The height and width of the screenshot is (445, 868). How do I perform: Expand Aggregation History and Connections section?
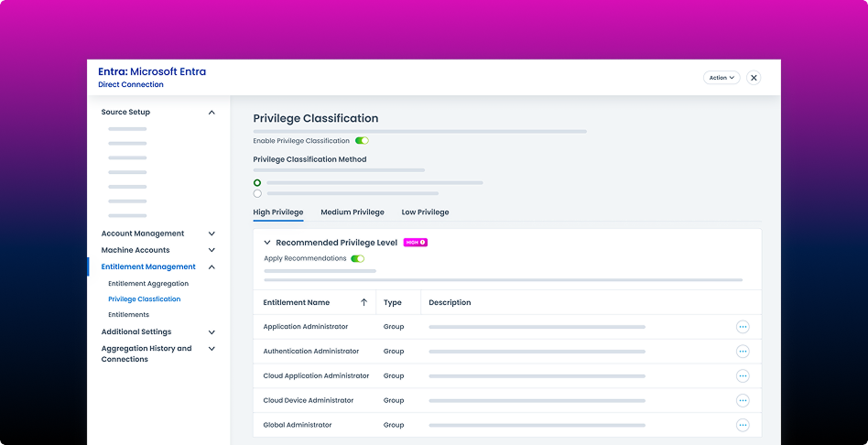pyautogui.click(x=212, y=349)
